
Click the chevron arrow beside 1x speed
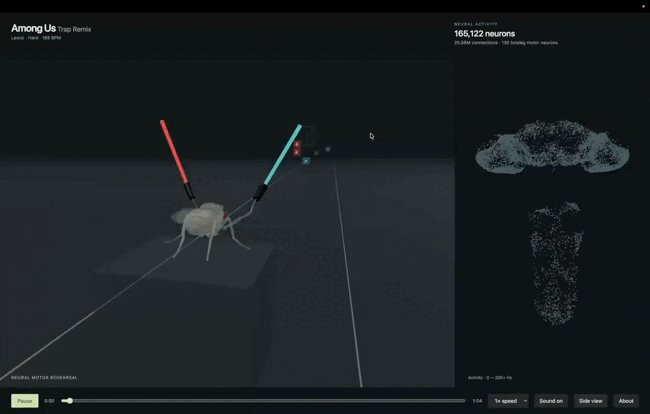click(x=525, y=401)
